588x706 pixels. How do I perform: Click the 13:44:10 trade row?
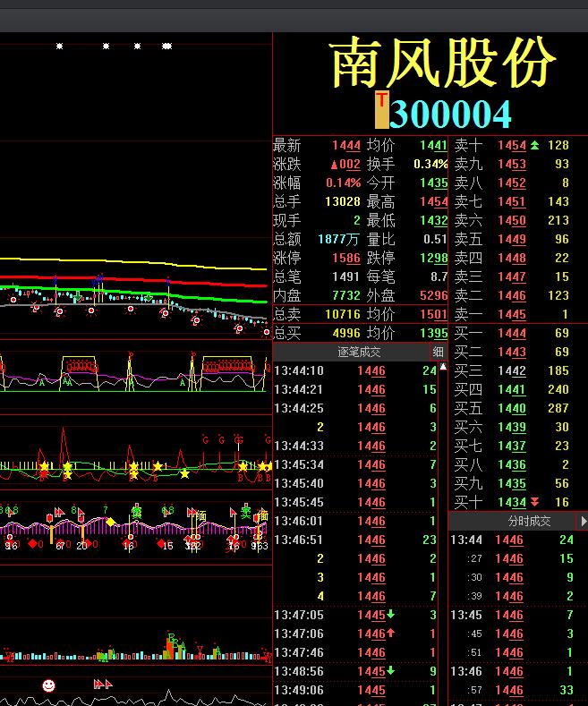click(x=355, y=371)
